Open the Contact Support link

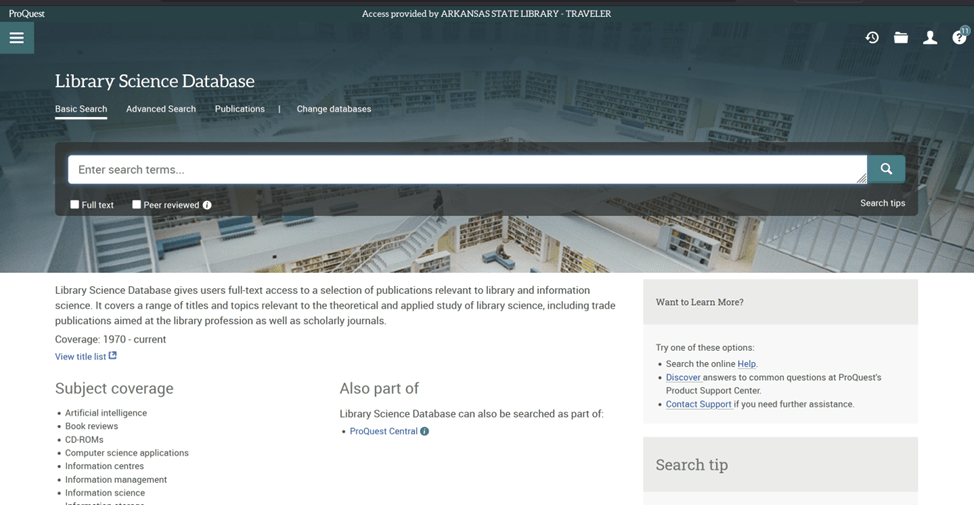[x=698, y=405]
